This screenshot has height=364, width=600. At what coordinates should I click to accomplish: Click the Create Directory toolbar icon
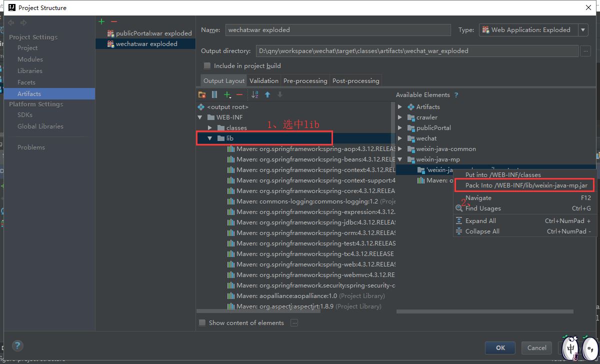[x=202, y=94]
